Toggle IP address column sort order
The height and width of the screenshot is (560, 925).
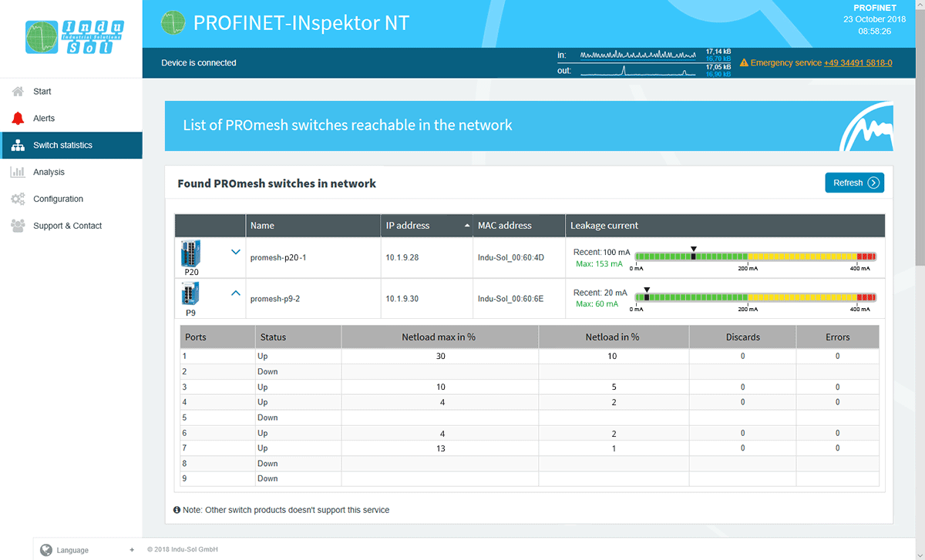click(469, 225)
